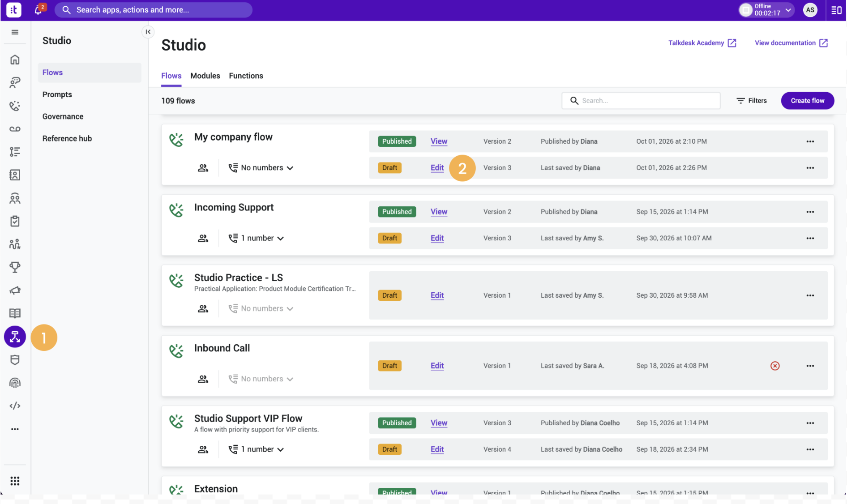Switch to the Modules tab
The width and height of the screenshot is (847, 504).
point(205,76)
